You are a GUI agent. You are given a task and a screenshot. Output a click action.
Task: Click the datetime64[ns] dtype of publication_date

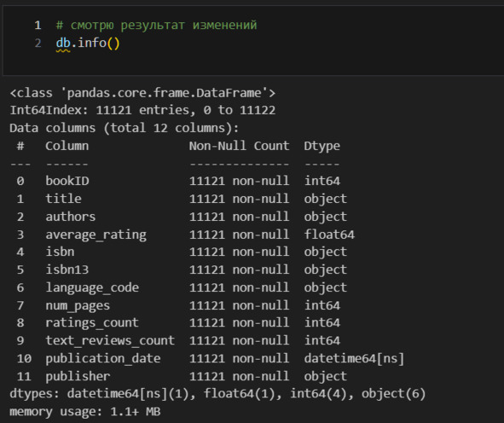pyautogui.click(x=354, y=358)
